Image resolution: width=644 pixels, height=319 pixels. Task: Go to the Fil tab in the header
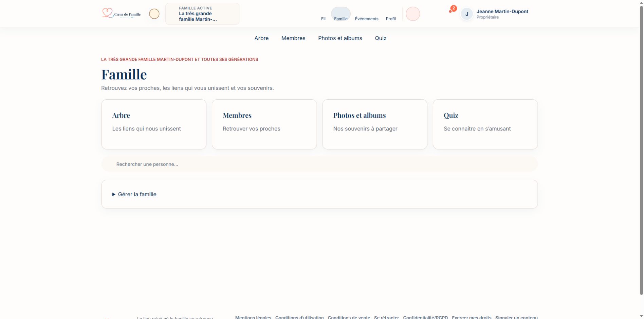(323, 19)
